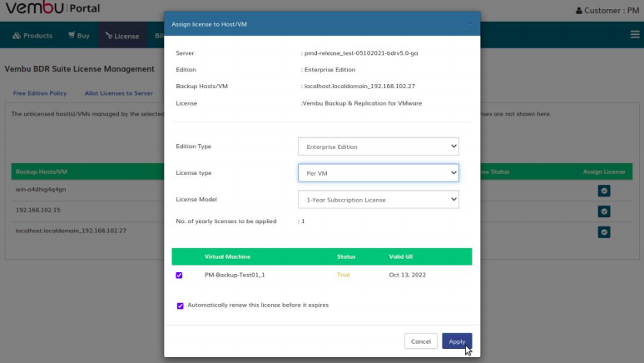Open Allot Licenses to Server link
644x363 pixels.
tap(119, 93)
